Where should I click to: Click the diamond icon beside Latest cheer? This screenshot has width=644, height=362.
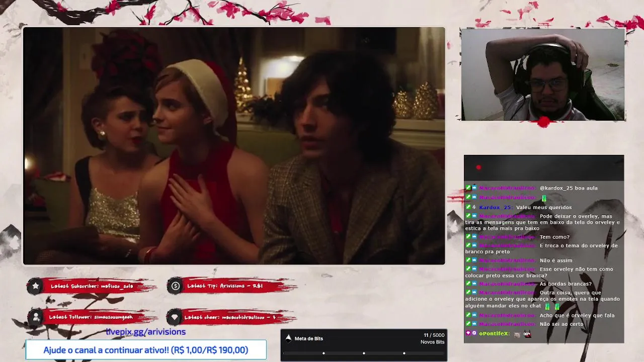(175, 317)
